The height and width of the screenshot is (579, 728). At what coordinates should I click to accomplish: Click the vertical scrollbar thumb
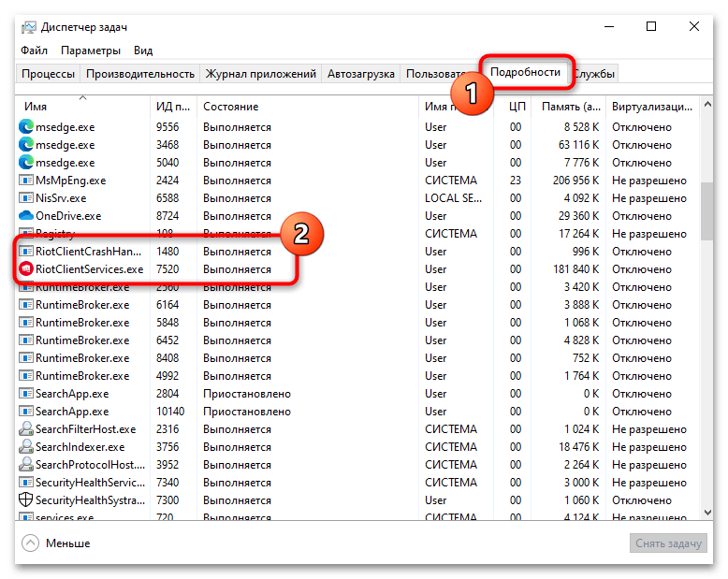tap(707, 211)
